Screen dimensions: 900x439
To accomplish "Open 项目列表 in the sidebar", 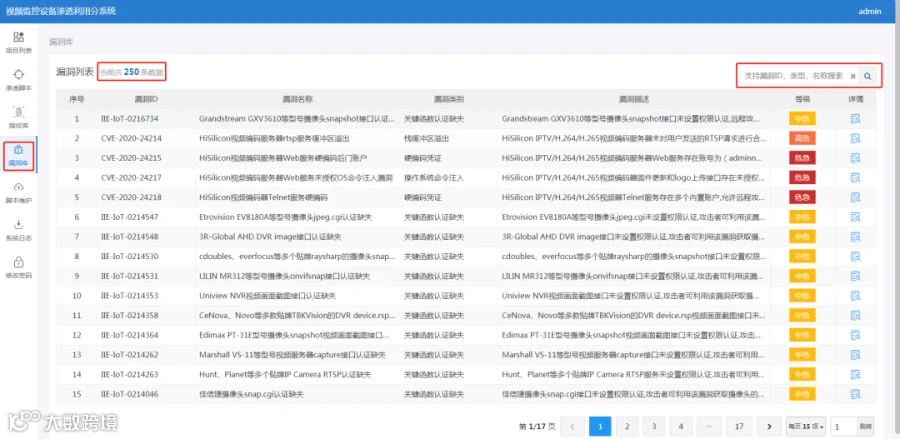I will 18,42.
